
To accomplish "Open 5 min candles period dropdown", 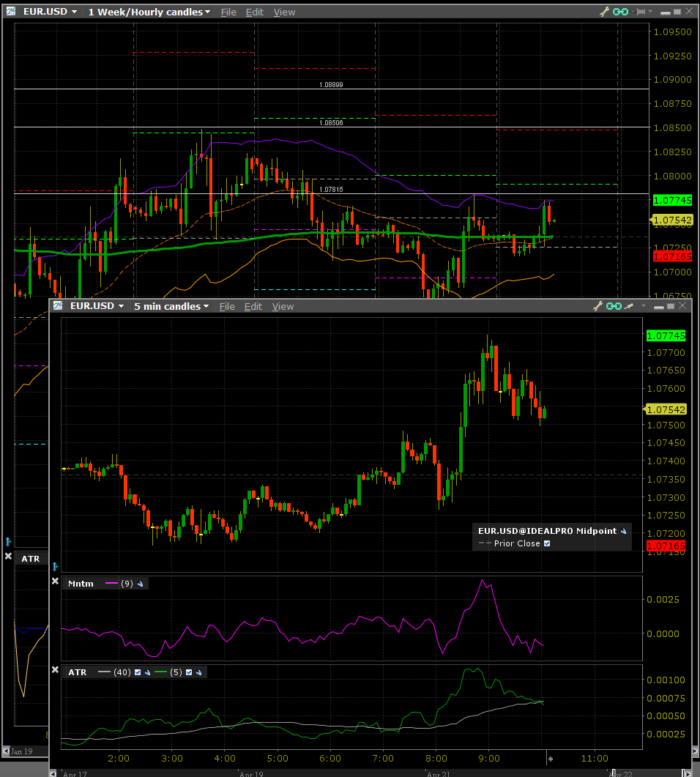I will [206, 306].
